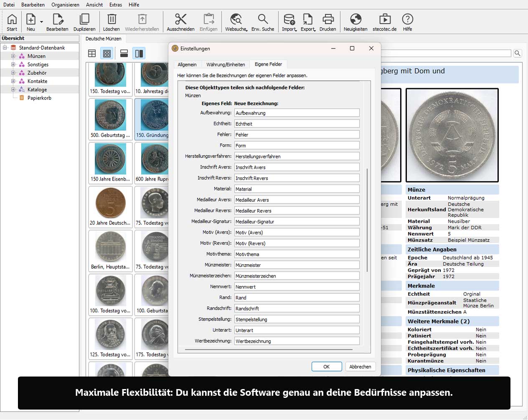528x420 pixels.
Task: Click the vertical scrollbar in settings dialog
Action: [x=367, y=219]
